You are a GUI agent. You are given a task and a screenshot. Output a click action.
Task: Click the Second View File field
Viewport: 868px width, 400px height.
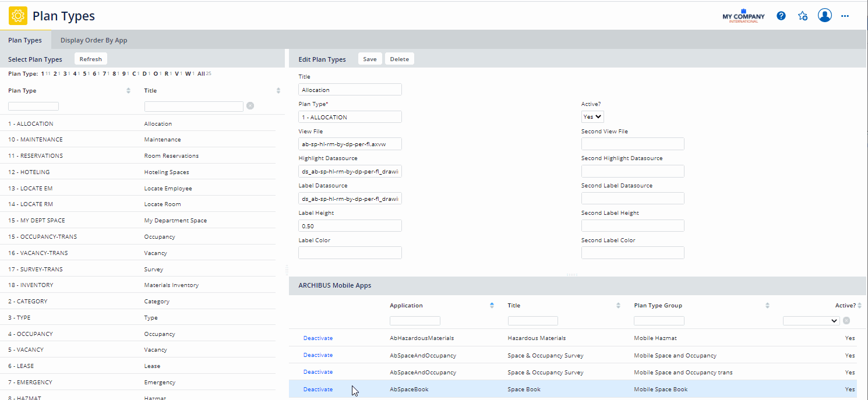[x=633, y=144]
